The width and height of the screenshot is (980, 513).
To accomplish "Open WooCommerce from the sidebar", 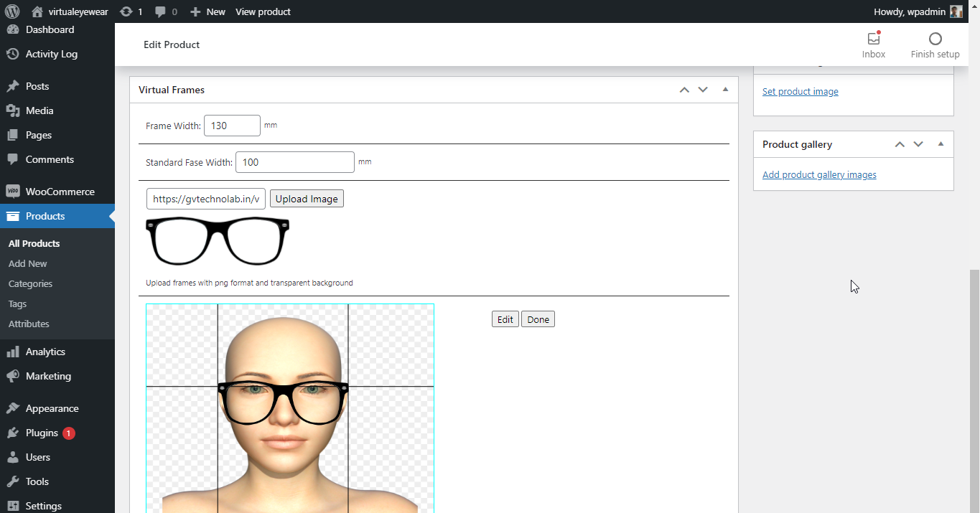I will 60,192.
